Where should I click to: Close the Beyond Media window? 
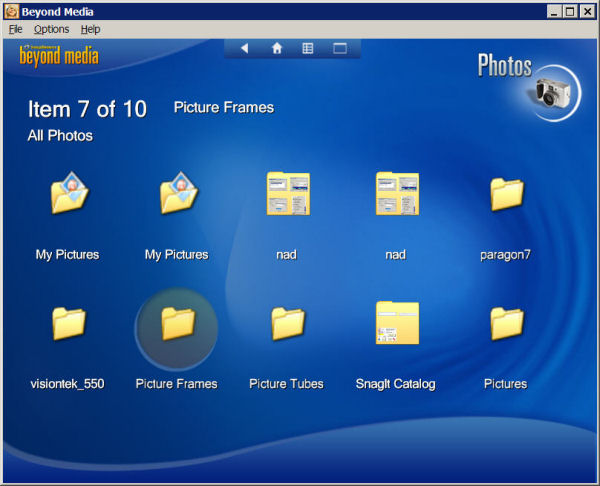pos(587,11)
